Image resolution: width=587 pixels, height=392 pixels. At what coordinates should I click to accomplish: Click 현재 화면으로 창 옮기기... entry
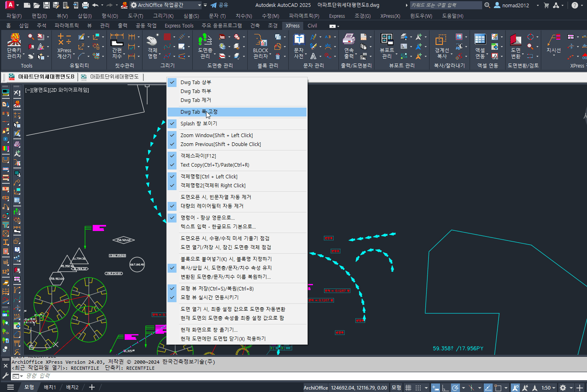pyautogui.click(x=237, y=330)
